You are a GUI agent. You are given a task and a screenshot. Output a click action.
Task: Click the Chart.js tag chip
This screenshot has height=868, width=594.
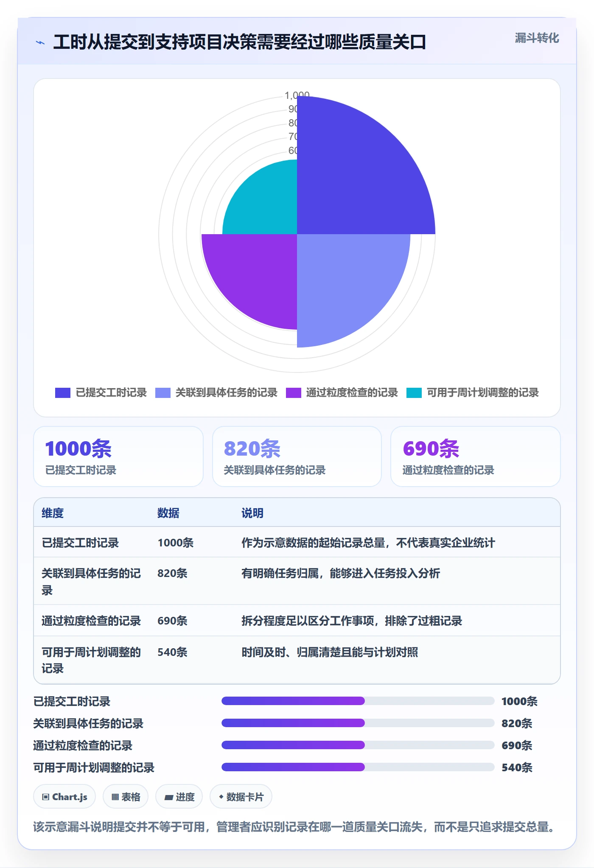64,797
